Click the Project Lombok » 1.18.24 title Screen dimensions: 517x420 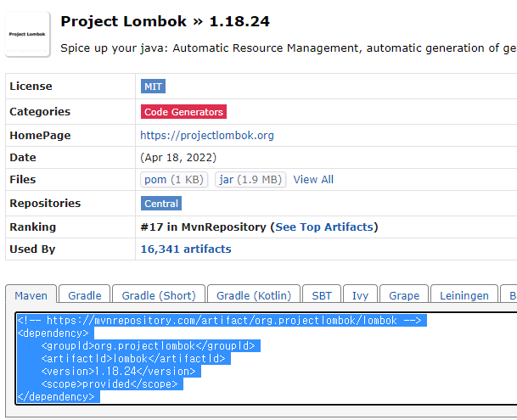(166, 21)
